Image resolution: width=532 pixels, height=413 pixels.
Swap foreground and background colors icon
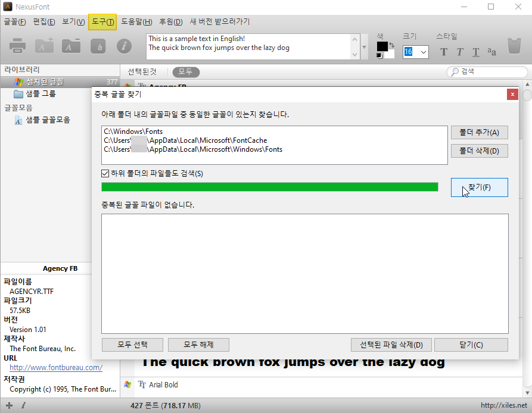click(392, 45)
